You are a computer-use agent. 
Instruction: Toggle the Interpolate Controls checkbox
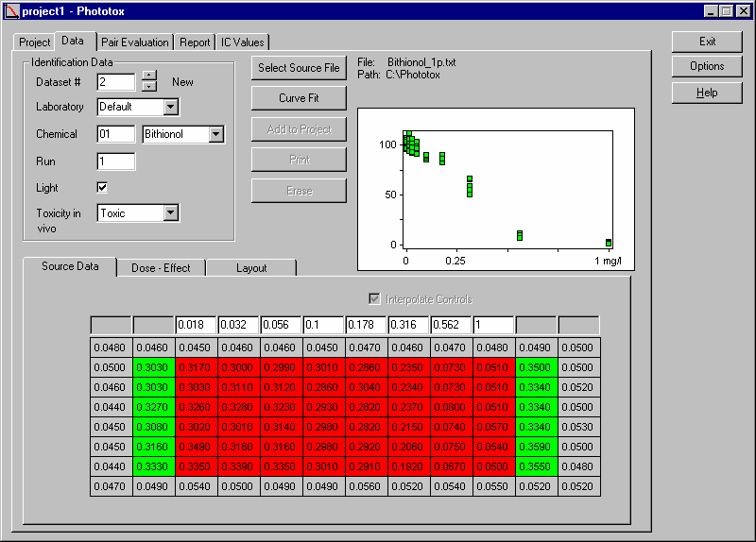pos(374,299)
